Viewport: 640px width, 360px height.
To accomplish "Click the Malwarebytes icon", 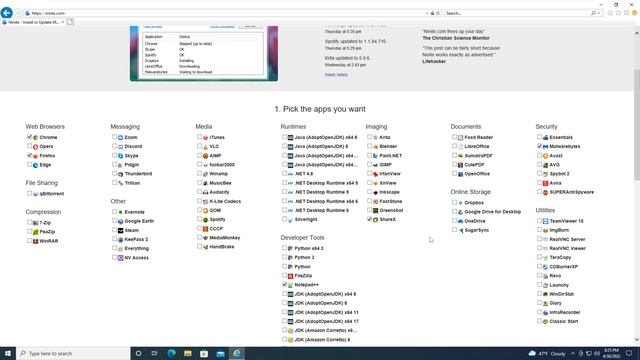I will (545, 147).
